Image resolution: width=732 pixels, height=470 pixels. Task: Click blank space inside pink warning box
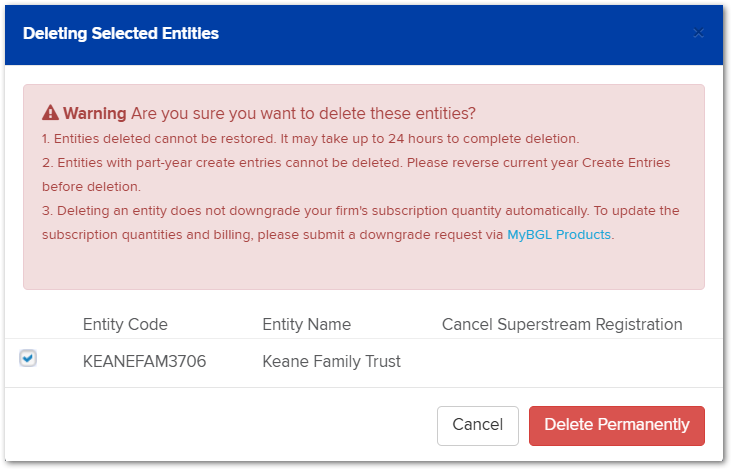pyautogui.click(x=364, y=266)
